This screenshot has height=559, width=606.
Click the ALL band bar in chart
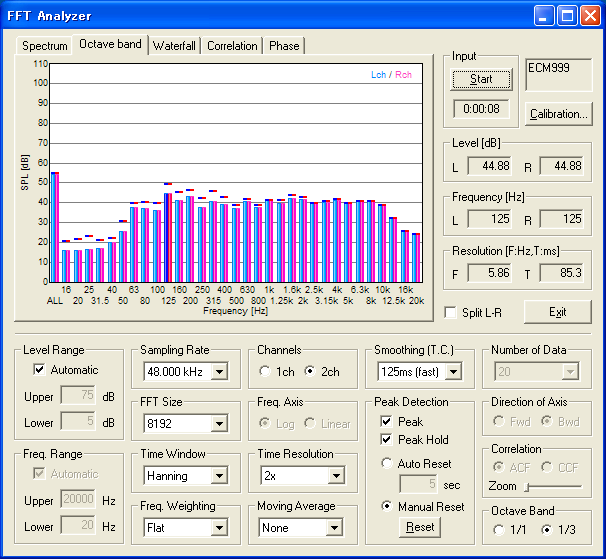click(55, 227)
